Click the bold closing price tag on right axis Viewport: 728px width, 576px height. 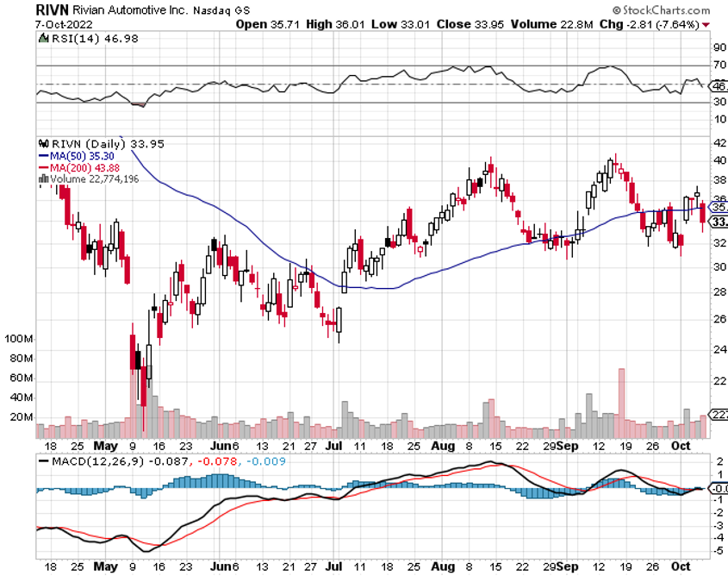tap(719, 222)
